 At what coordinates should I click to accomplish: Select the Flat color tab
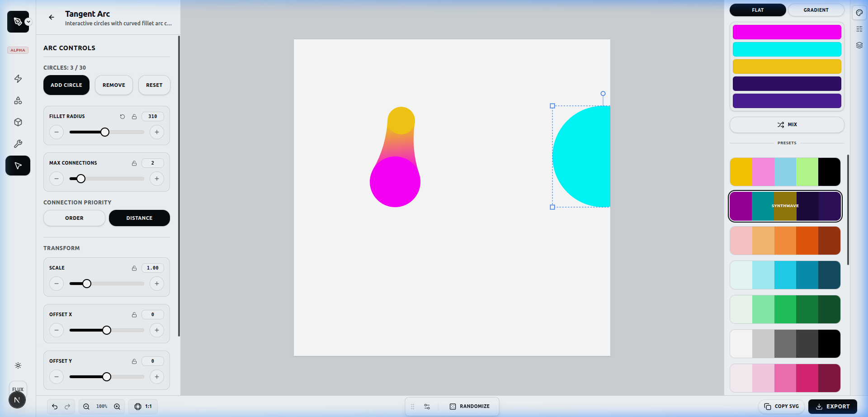click(x=758, y=10)
